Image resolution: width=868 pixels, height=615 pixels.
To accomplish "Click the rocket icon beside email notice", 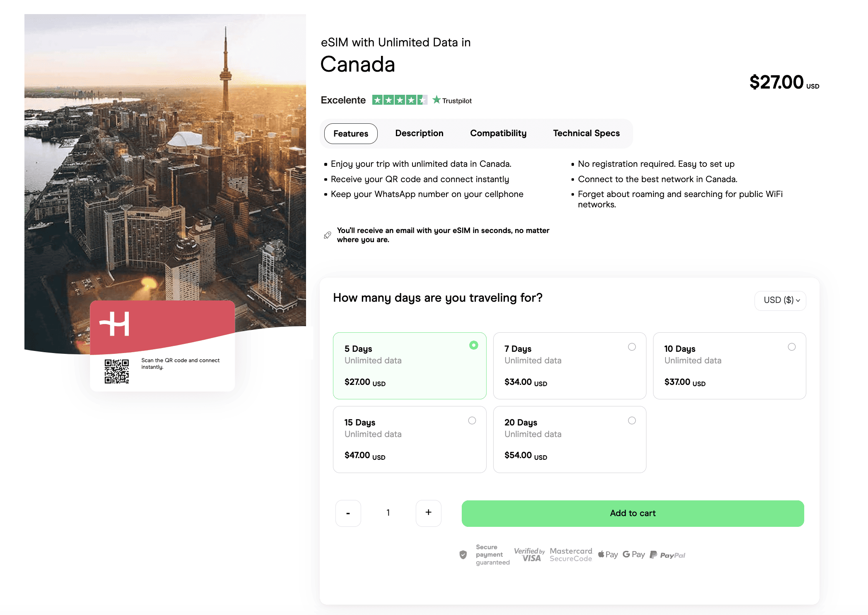I will (327, 235).
